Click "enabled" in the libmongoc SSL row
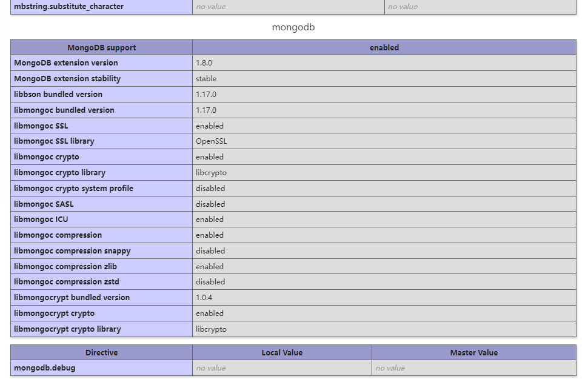The height and width of the screenshot is (379, 588). (210, 126)
